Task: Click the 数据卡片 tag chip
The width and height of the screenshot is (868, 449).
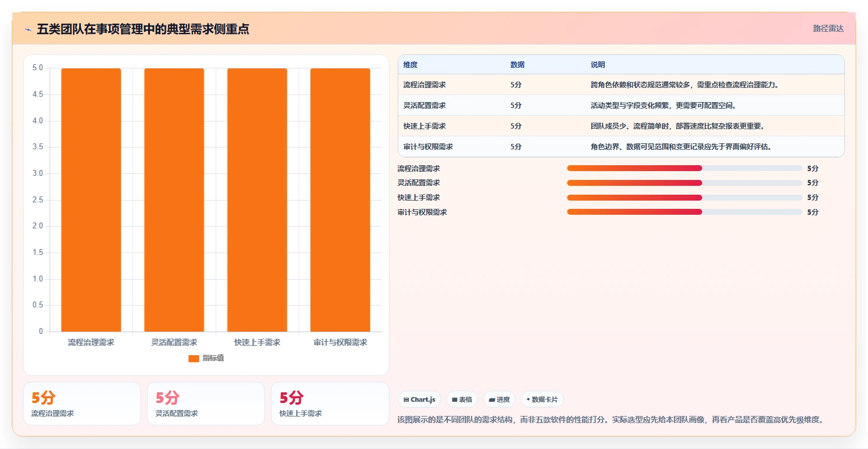Action: pyautogui.click(x=542, y=399)
